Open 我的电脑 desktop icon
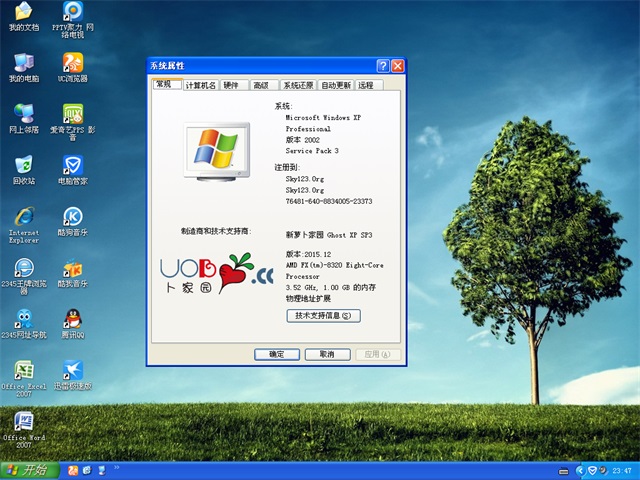The image size is (640, 480). click(x=23, y=63)
